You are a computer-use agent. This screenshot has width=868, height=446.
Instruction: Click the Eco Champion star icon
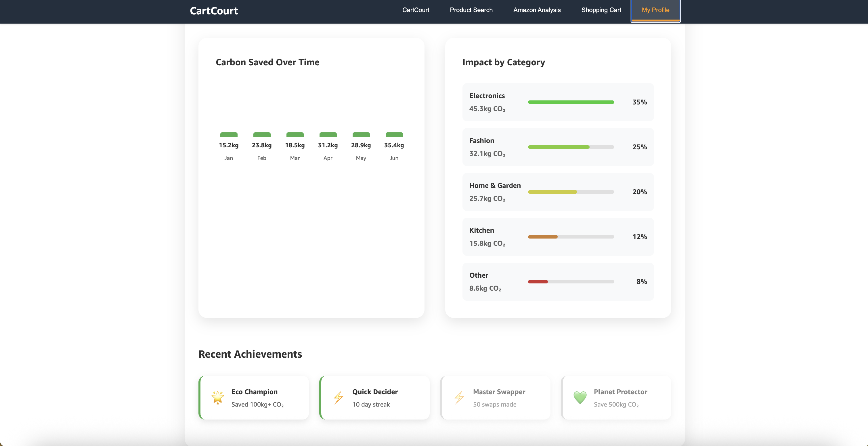(218, 397)
